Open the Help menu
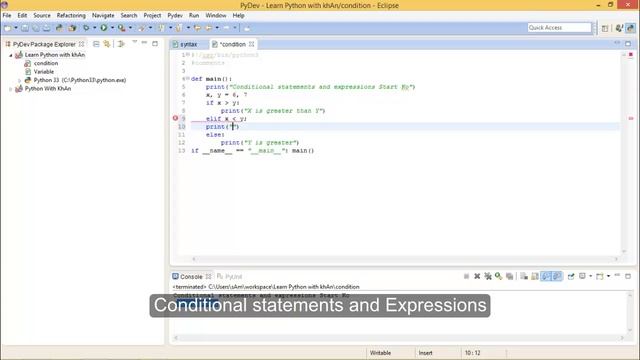This screenshot has height=360, width=640. [x=238, y=16]
